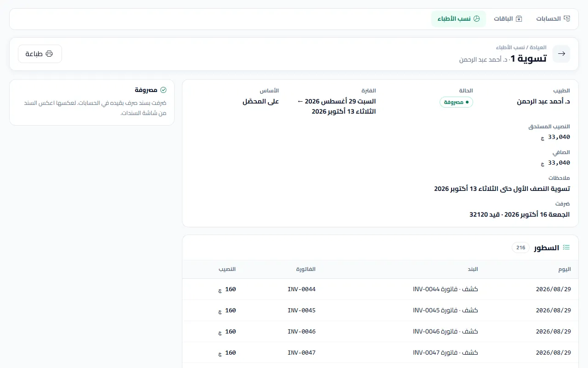Viewport: 588px width, 368px height.
Task: Click the الحسابات tab icon
Action: (x=567, y=19)
